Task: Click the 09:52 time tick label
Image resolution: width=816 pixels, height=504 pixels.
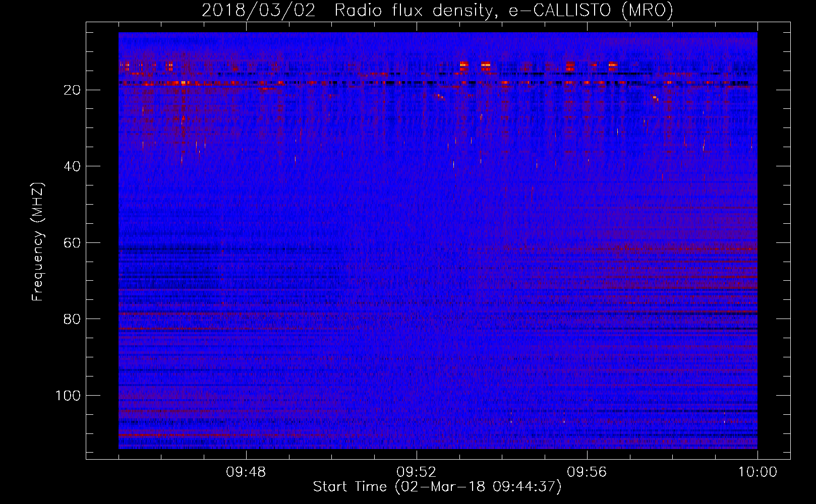Action: (x=417, y=472)
